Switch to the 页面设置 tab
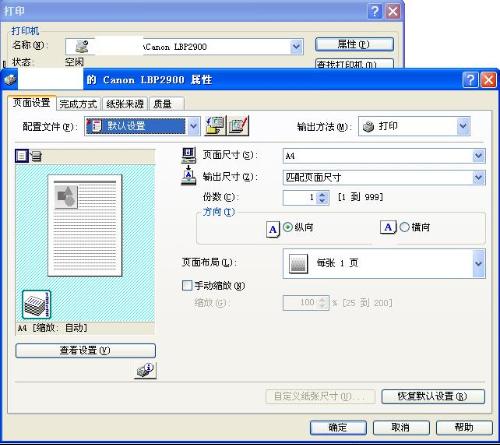Image resolution: width=500 pixels, height=445 pixels. [x=31, y=102]
